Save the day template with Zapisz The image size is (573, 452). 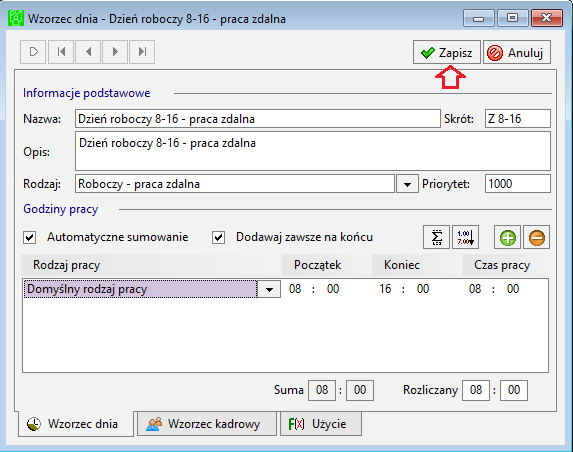pyautogui.click(x=447, y=52)
